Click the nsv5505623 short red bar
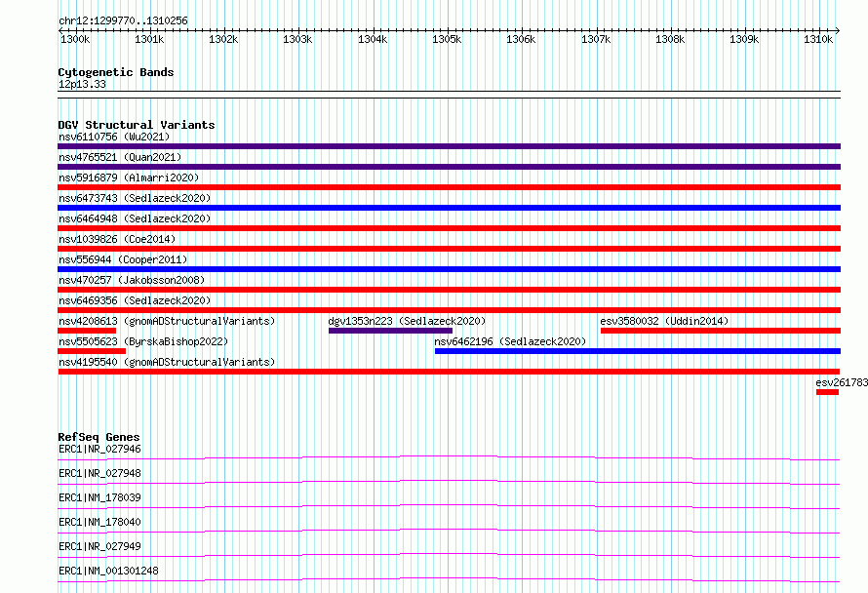The height and width of the screenshot is (593, 868). (92, 351)
